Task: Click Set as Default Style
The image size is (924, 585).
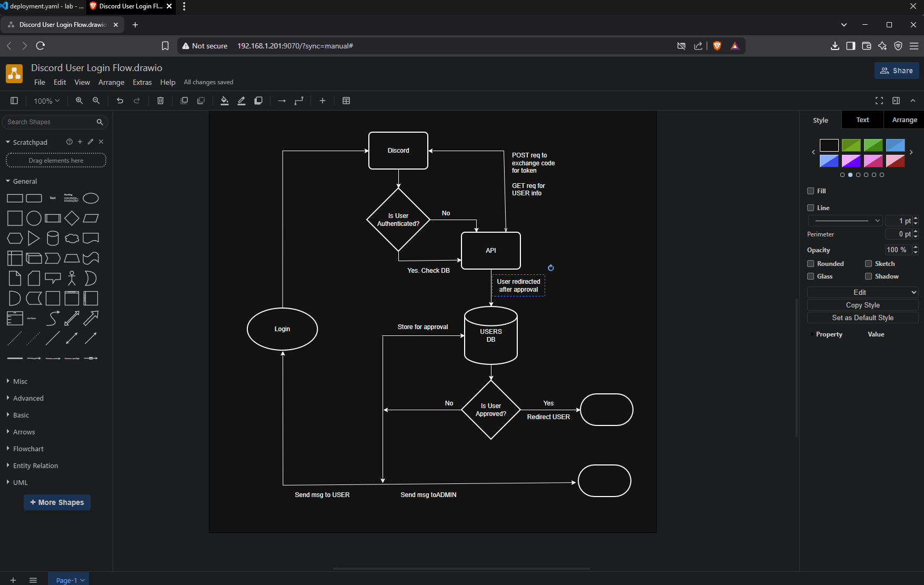Action: (863, 318)
